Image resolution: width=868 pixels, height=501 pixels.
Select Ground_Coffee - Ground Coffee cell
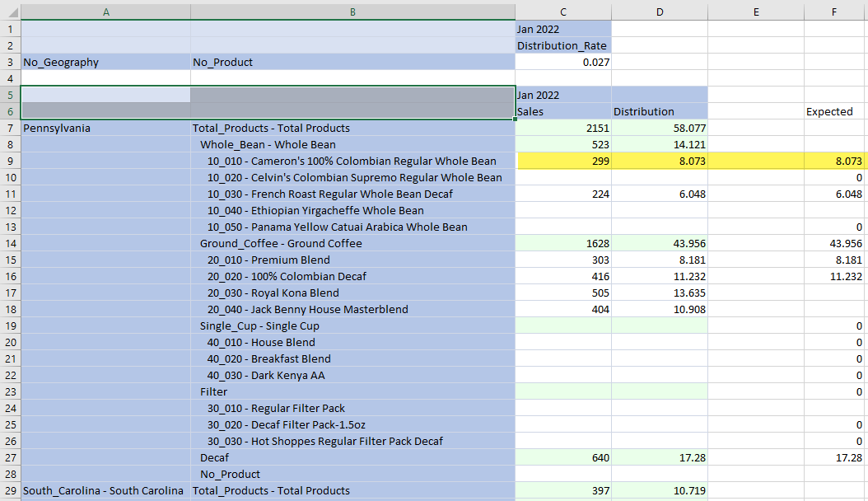[352, 244]
